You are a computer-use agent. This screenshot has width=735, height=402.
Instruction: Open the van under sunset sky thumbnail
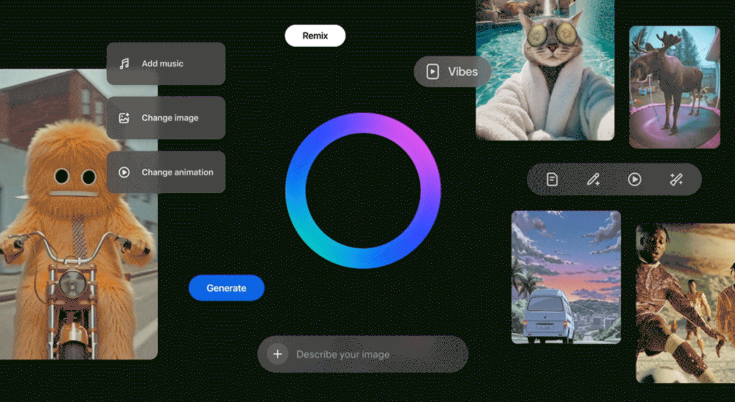pos(566,276)
